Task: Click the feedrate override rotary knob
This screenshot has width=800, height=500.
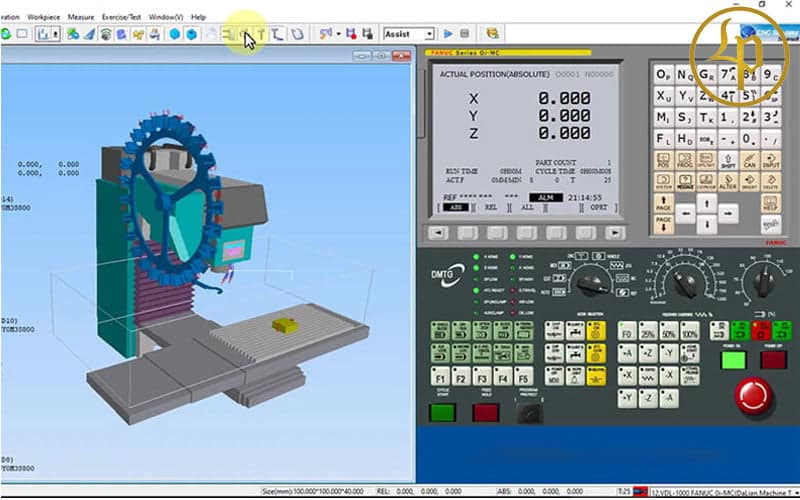Action: pos(684,283)
